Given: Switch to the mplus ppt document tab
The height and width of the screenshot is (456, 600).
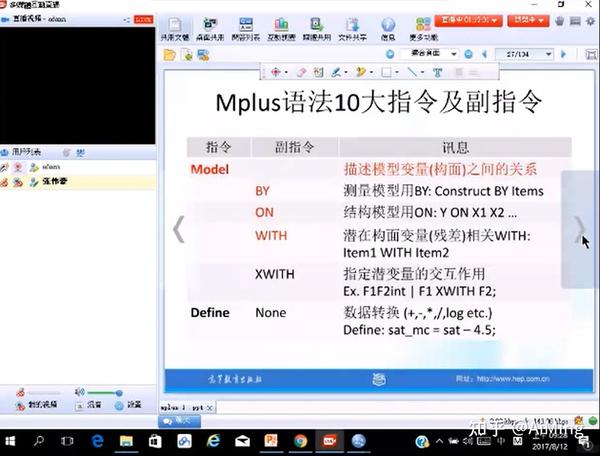Looking at the screenshot, I should point(182,408).
